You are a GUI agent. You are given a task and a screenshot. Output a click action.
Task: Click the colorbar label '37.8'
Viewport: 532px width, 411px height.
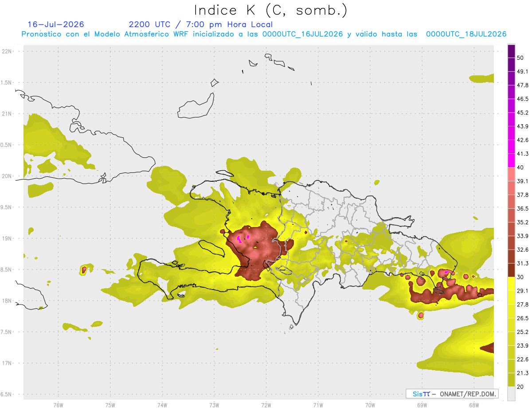(522, 195)
